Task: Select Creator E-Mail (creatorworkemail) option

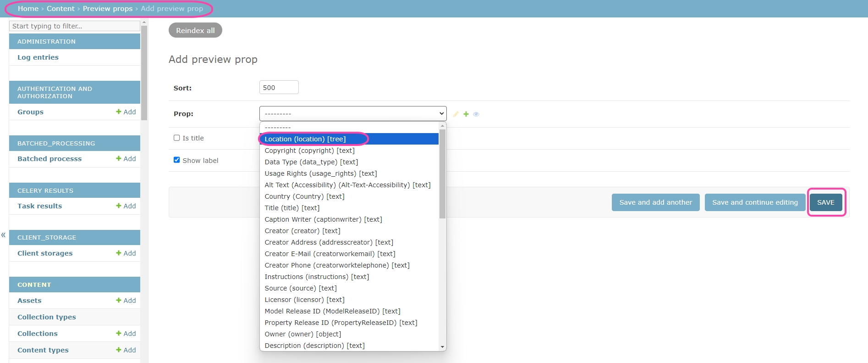Action: tap(349, 254)
